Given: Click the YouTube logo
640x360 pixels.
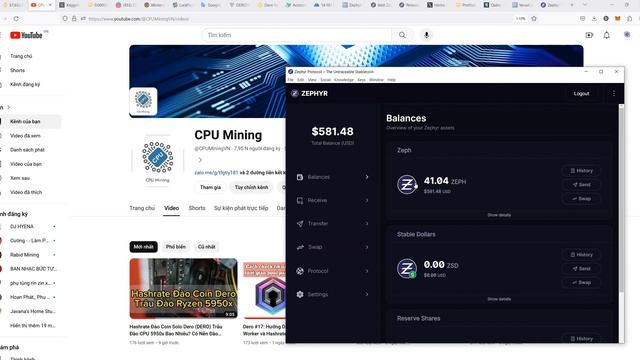Looking at the screenshot, I should (x=26, y=36).
